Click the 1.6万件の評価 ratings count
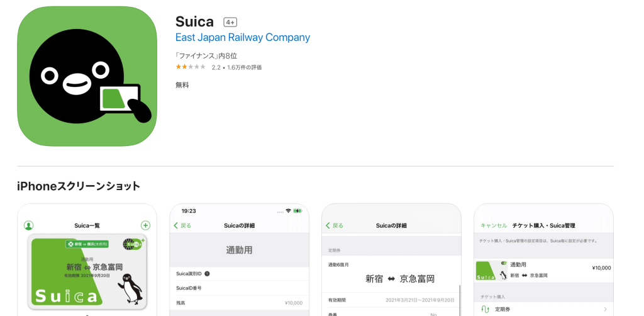 (245, 67)
